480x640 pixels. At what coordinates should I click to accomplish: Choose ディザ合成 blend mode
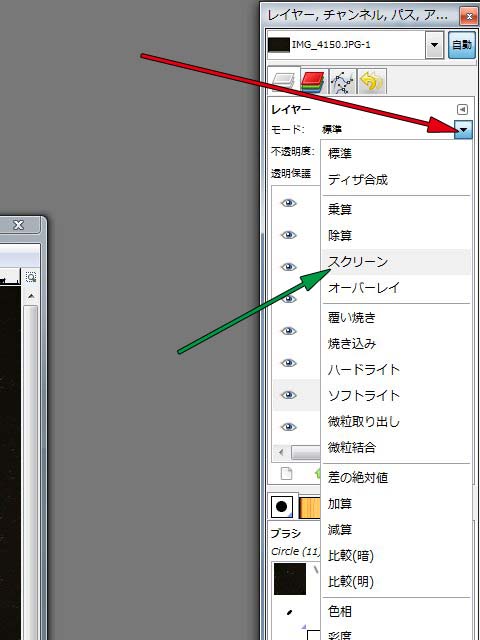click(x=396, y=179)
